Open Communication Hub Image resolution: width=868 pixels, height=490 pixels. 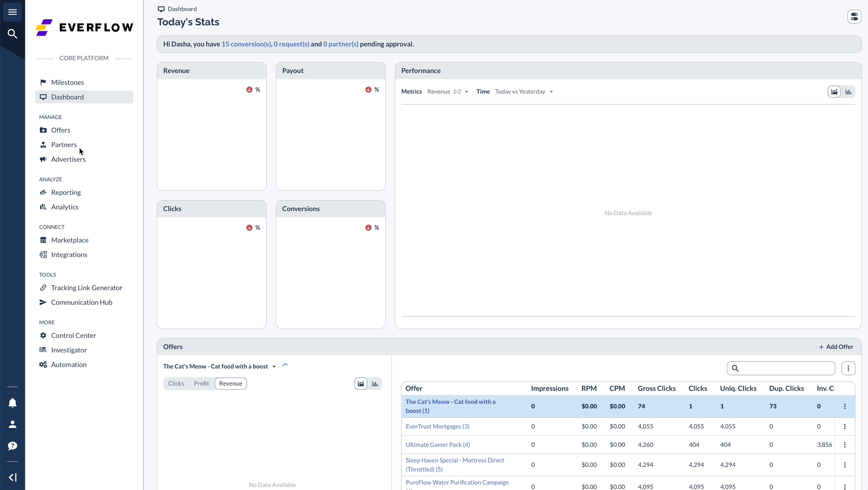84,302
